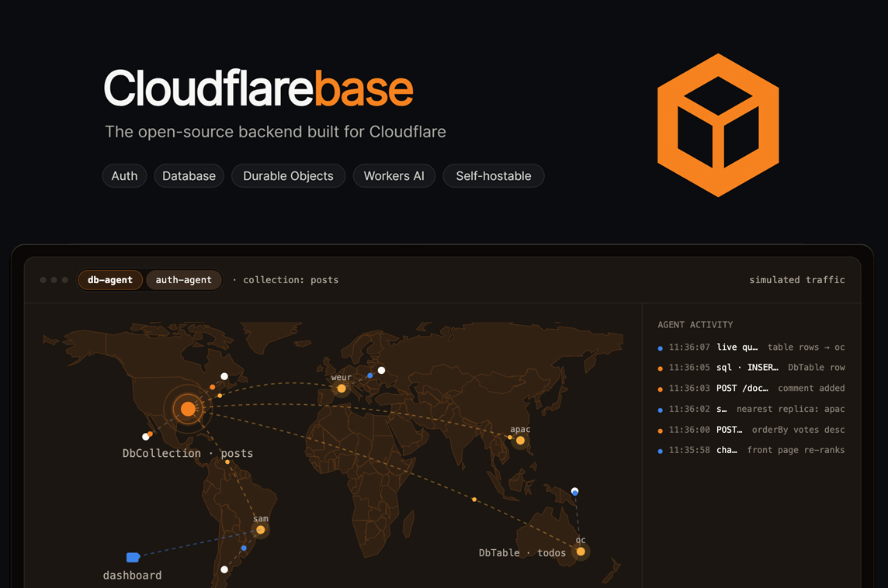Click the Durable Objects pill
888x588 pixels.
(288, 176)
